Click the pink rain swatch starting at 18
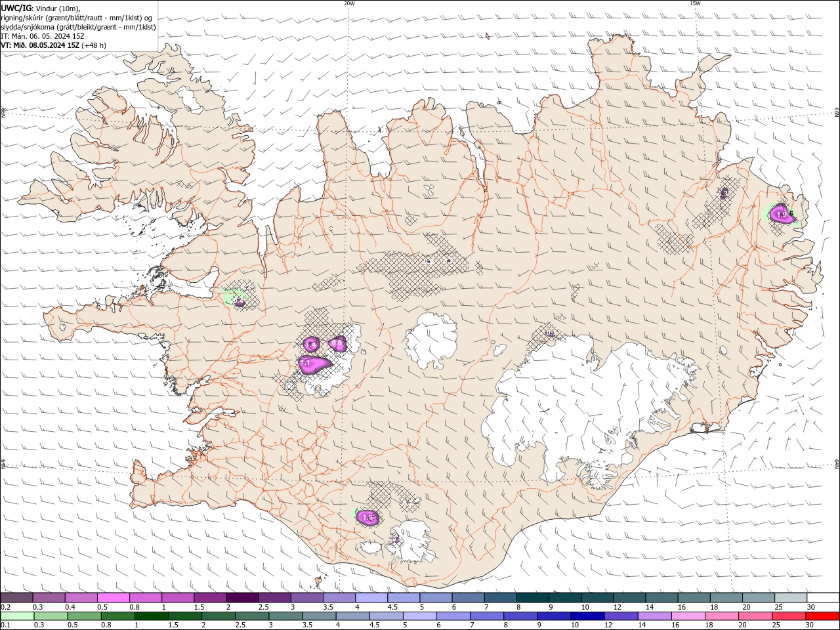 723,616
